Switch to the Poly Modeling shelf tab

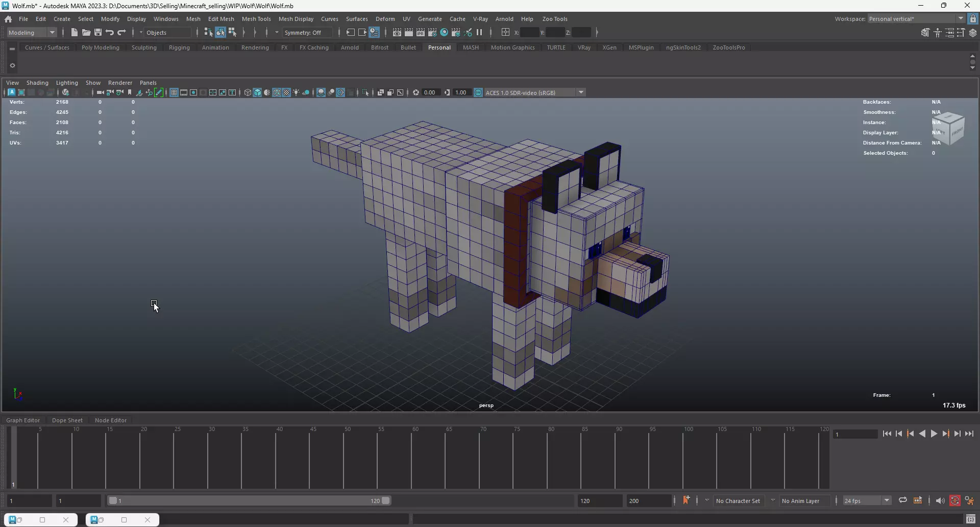[x=101, y=47]
